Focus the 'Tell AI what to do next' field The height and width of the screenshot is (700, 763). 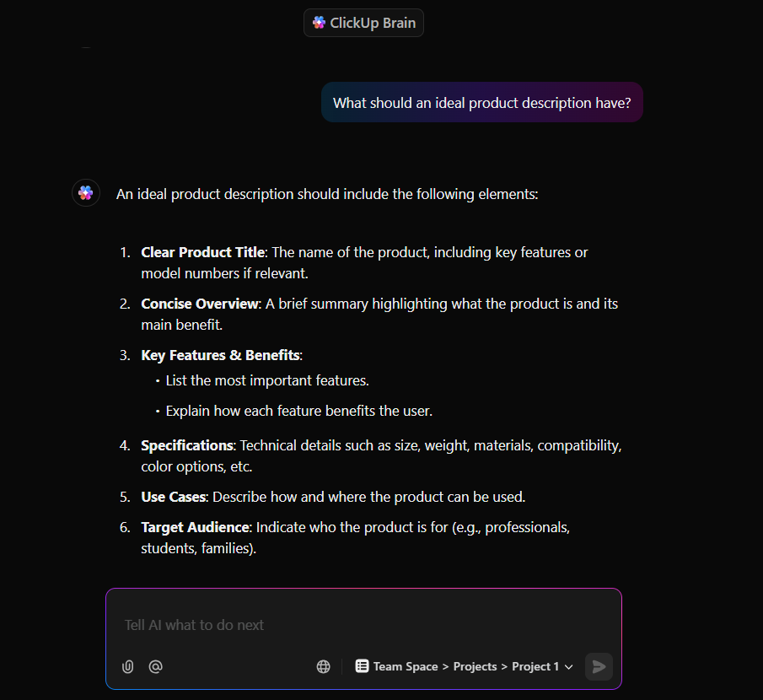[x=363, y=625]
